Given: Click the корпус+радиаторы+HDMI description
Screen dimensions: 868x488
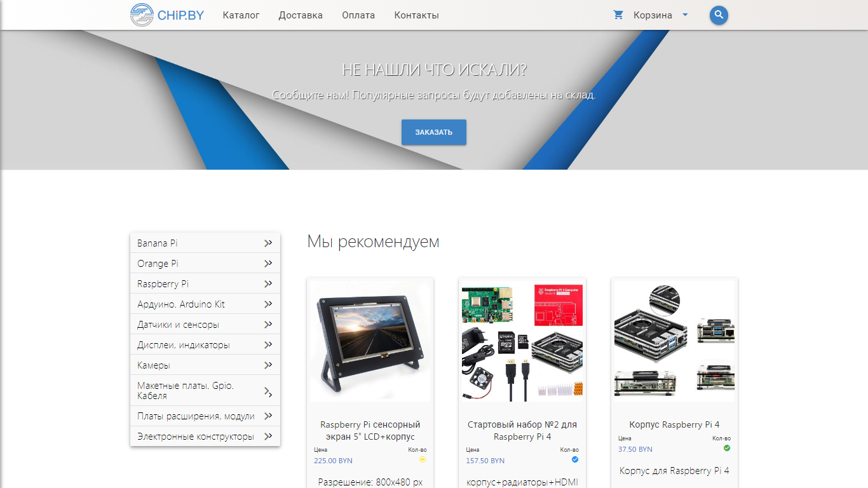Looking at the screenshot, I should click(x=522, y=482).
